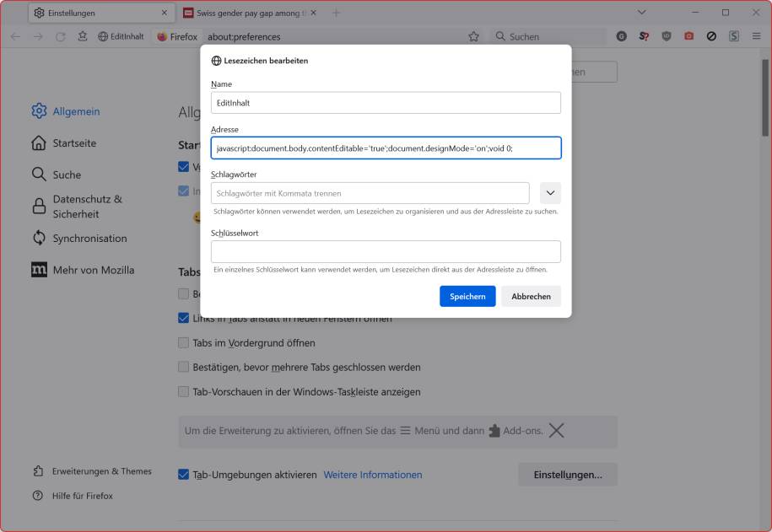This screenshot has height=532, width=772.
Task: Click the Schlüsselwort input field
Action: 385,250
